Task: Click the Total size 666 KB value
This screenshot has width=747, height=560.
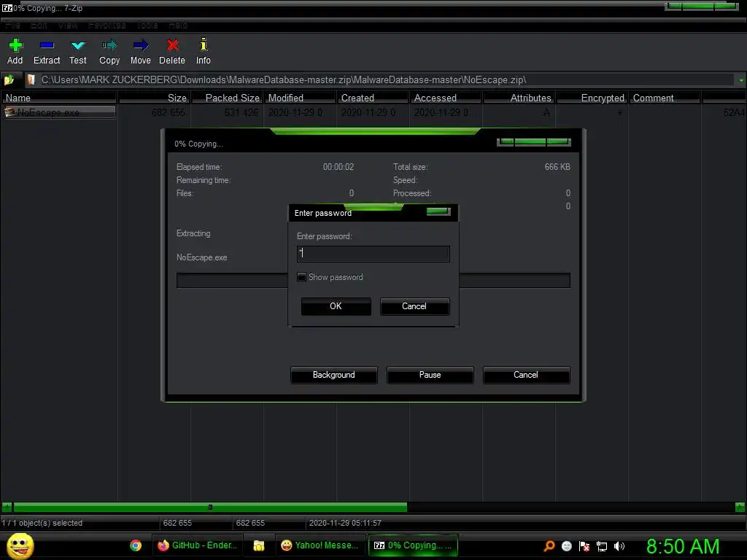Action: 557,167
